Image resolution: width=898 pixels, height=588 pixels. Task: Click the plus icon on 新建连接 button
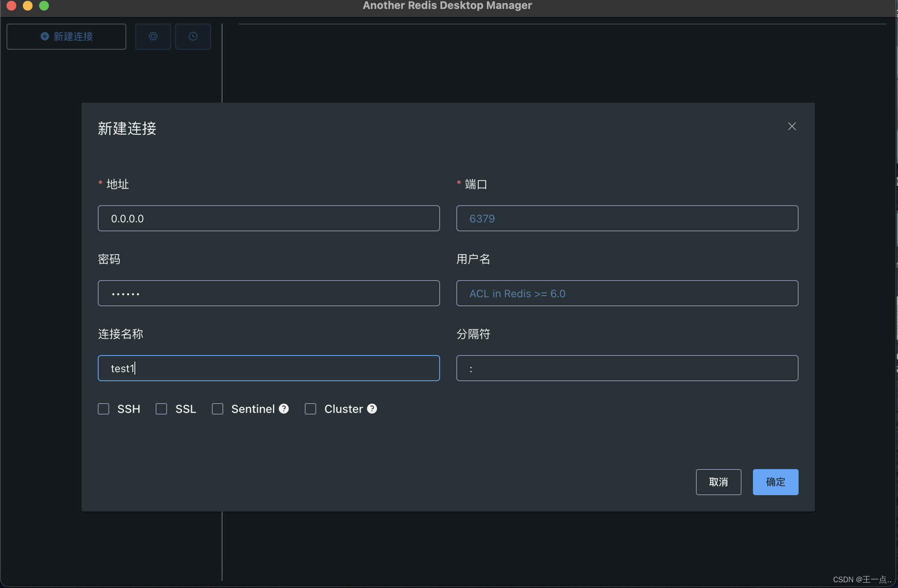tap(45, 37)
